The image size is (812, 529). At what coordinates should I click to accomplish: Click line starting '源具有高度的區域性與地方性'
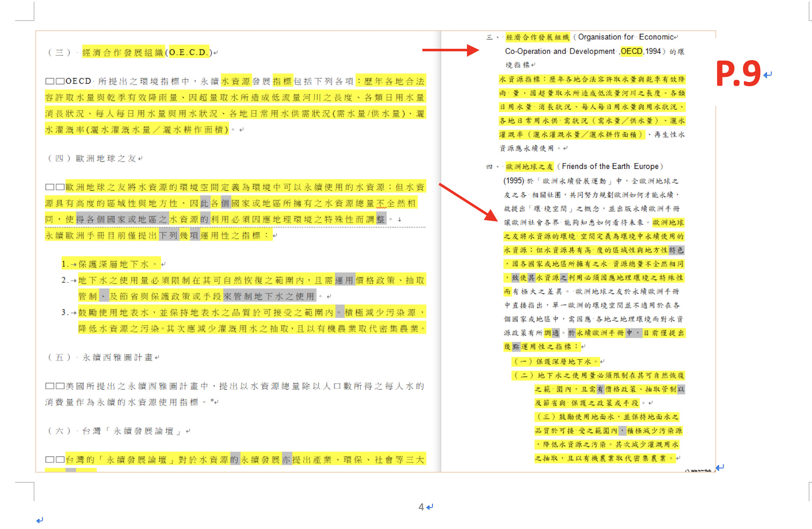tap(231, 203)
